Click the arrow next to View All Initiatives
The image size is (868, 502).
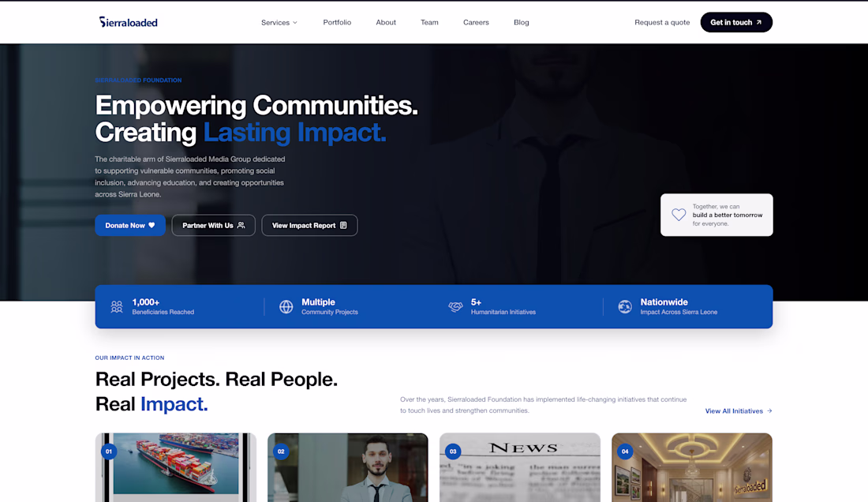[769, 410]
